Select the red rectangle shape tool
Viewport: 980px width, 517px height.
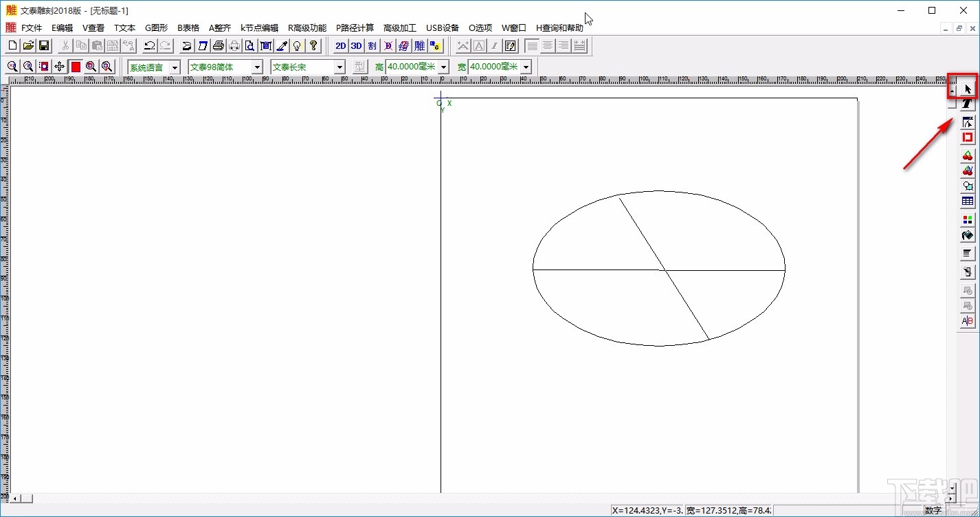[968, 137]
